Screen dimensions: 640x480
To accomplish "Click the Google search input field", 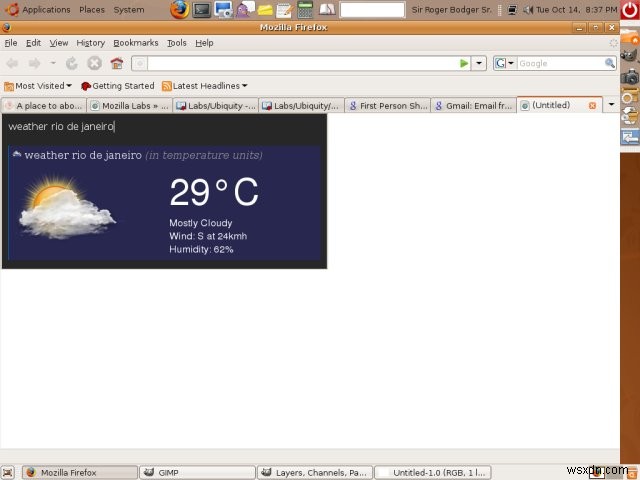I will 561,63.
